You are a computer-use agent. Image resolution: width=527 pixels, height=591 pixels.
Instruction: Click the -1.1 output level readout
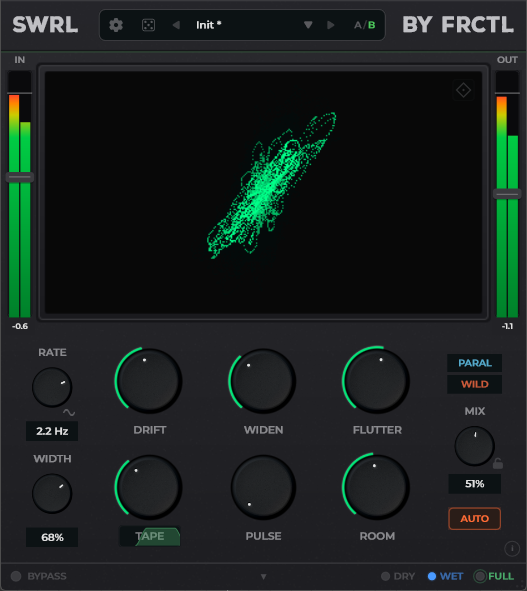[x=507, y=326]
